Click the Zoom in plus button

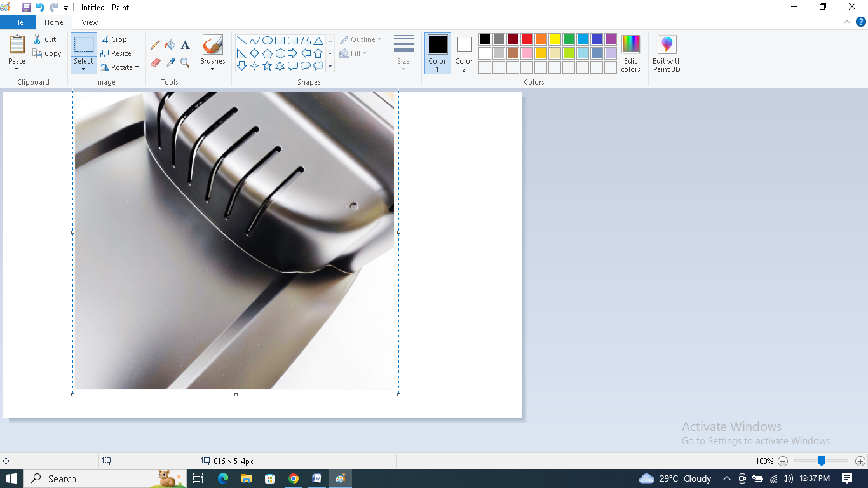point(860,461)
